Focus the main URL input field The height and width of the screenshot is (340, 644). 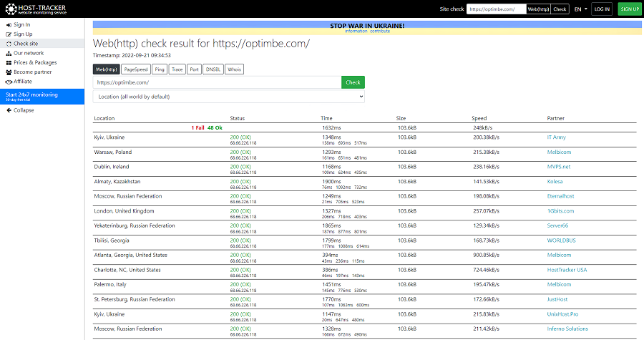(x=218, y=82)
